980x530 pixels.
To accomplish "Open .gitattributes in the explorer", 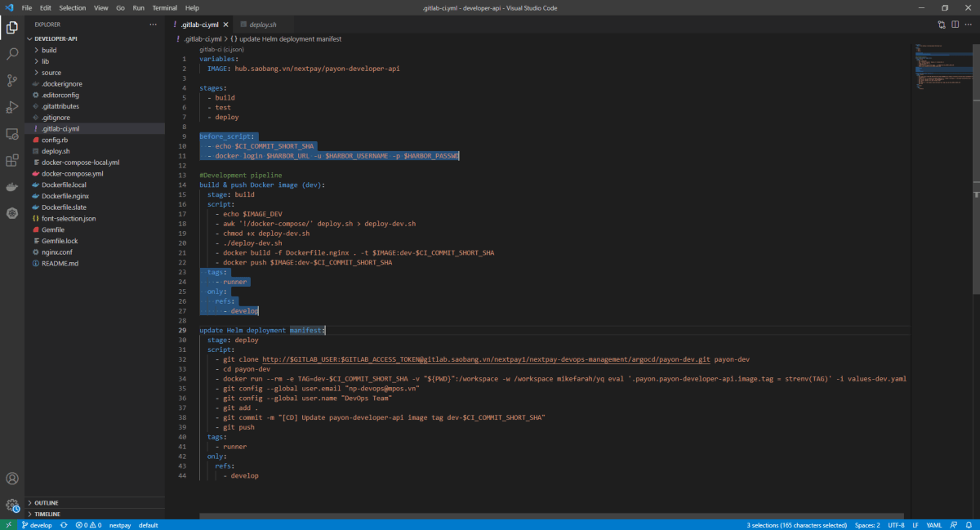I will (x=60, y=106).
